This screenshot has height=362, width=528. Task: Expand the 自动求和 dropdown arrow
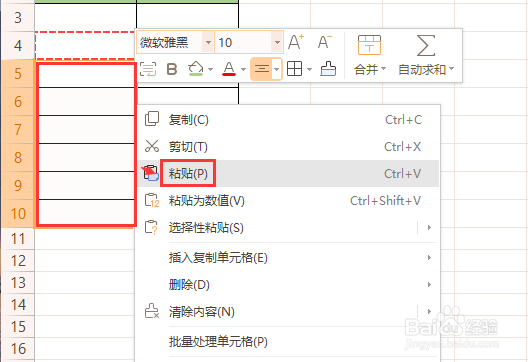click(452, 69)
